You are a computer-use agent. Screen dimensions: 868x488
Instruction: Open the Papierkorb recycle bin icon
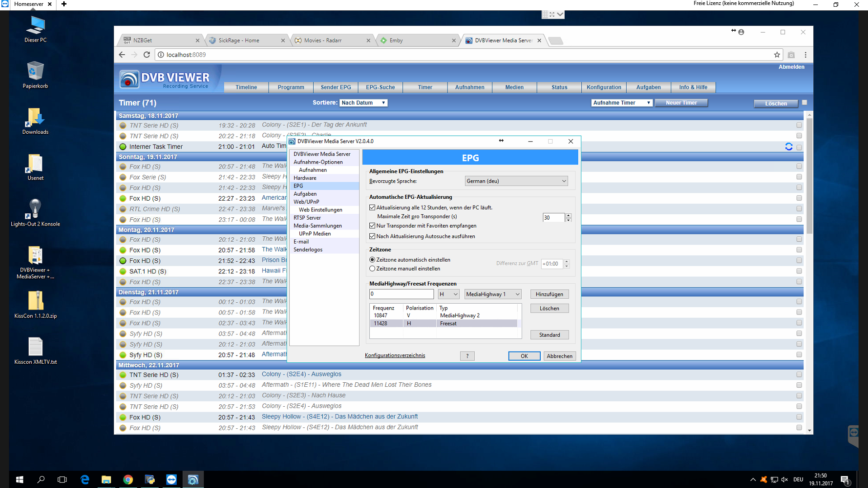click(35, 75)
